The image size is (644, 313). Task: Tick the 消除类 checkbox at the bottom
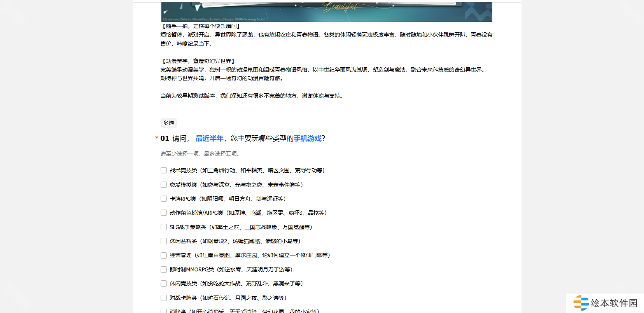point(164,311)
